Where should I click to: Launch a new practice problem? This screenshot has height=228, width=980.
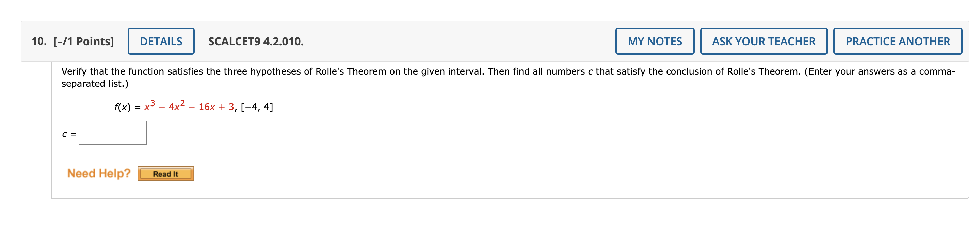tap(897, 41)
